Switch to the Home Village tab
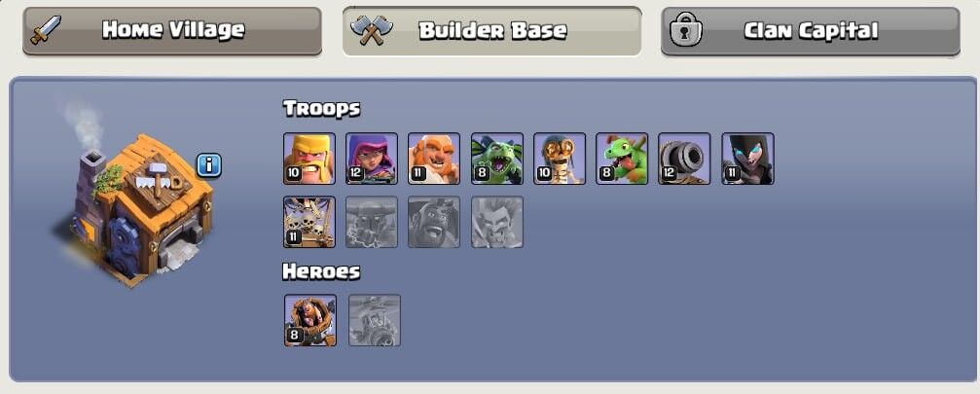The width and height of the screenshot is (980, 394). click(x=172, y=30)
